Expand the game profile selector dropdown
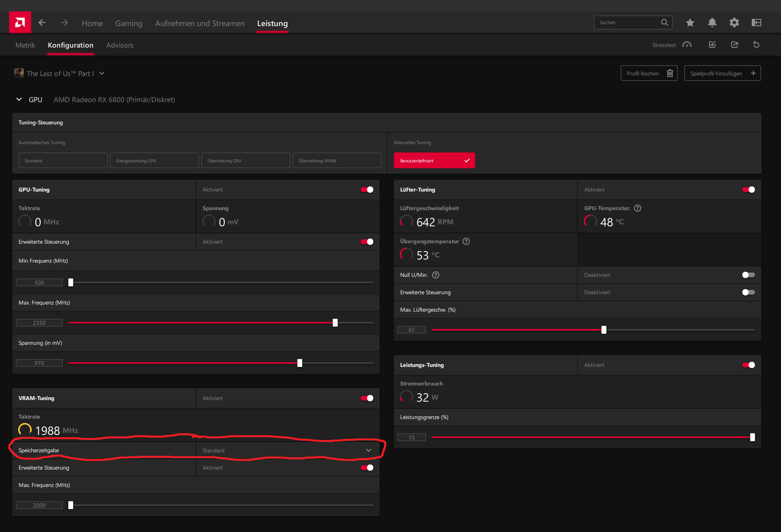 [103, 73]
